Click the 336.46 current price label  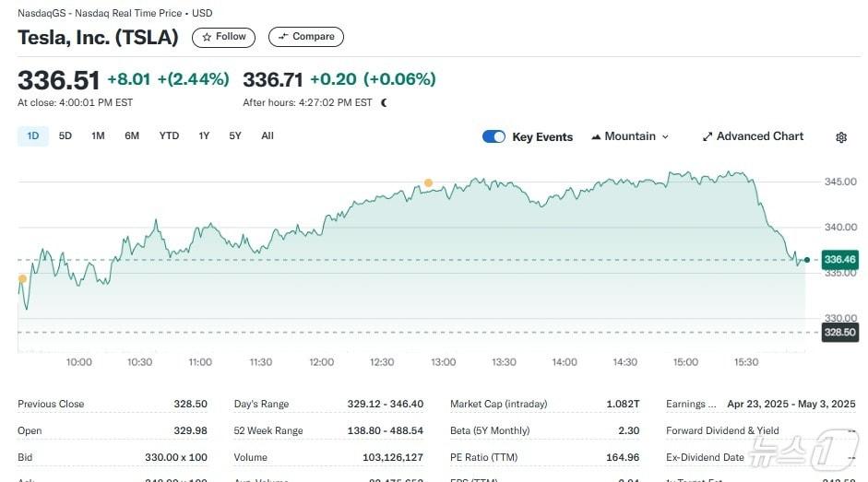coord(839,260)
